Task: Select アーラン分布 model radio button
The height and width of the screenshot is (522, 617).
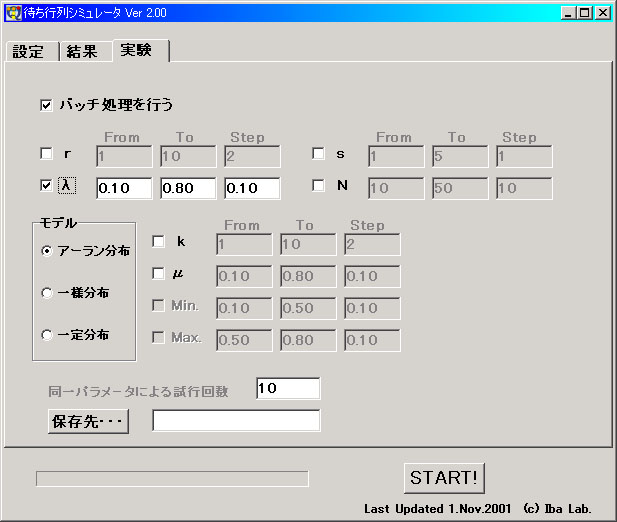Action: pos(47,252)
